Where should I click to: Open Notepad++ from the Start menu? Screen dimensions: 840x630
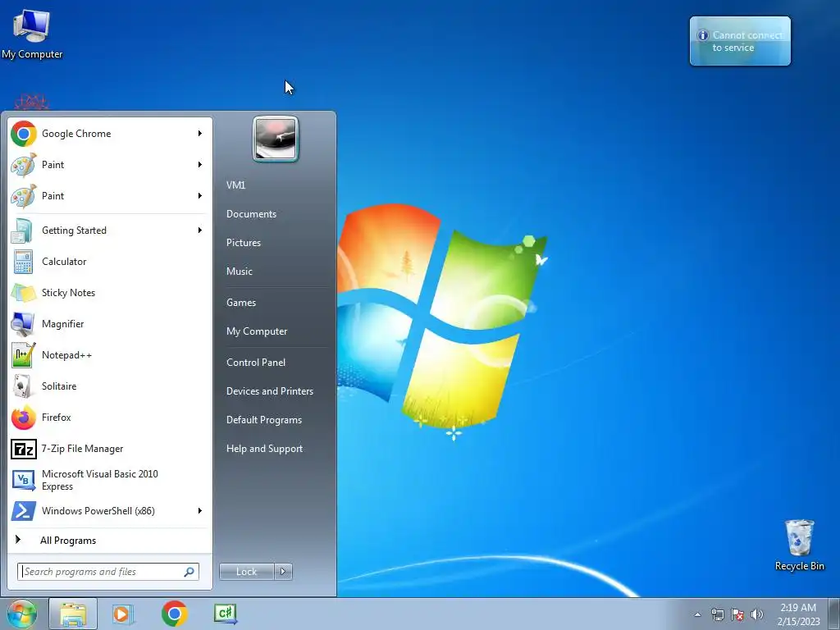109,354
